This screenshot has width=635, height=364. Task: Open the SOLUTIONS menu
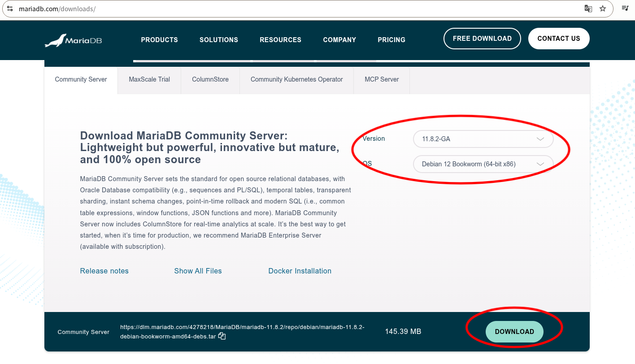219,40
